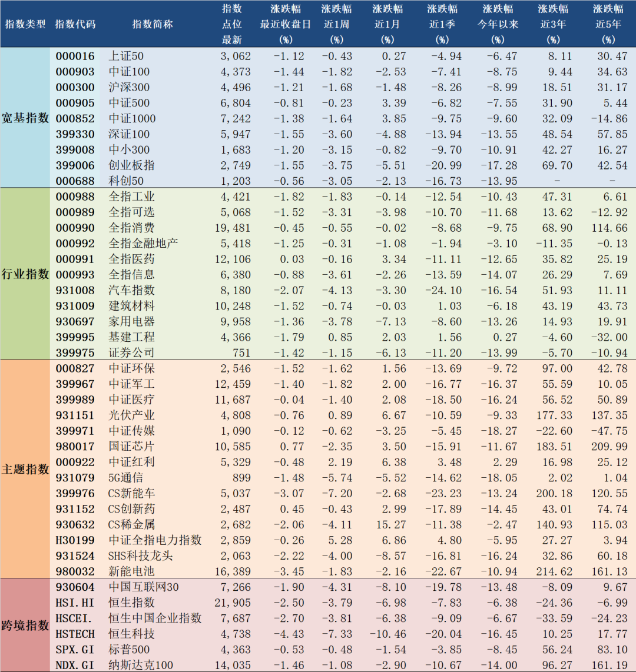The width and height of the screenshot is (636, 672).
Task: Select the 跨境指数 category cell
Action: (x=25, y=626)
